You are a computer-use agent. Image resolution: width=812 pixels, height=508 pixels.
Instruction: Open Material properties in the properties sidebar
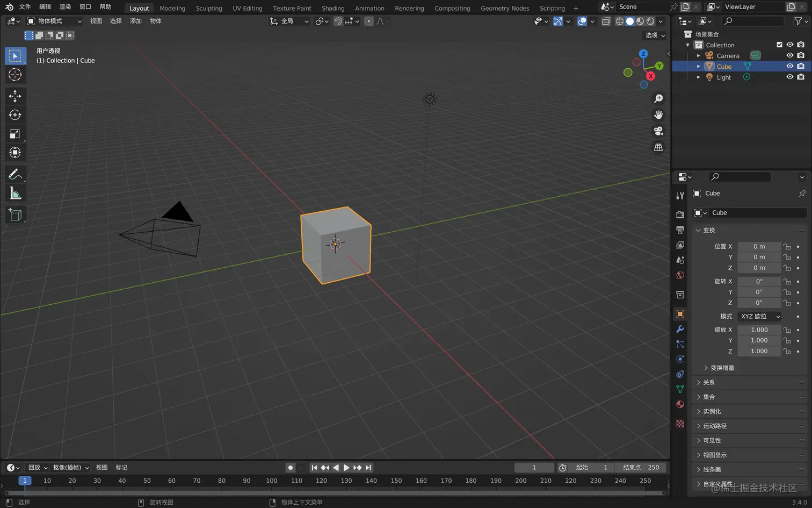tap(680, 404)
